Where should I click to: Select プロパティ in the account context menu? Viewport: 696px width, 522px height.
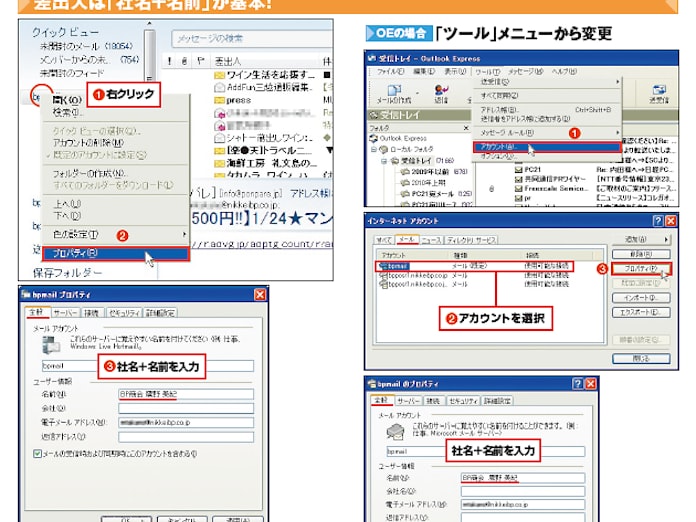click(x=115, y=253)
